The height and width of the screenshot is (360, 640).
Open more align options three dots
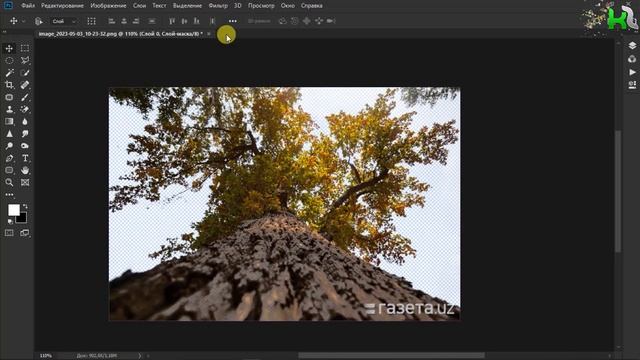(x=232, y=21)
